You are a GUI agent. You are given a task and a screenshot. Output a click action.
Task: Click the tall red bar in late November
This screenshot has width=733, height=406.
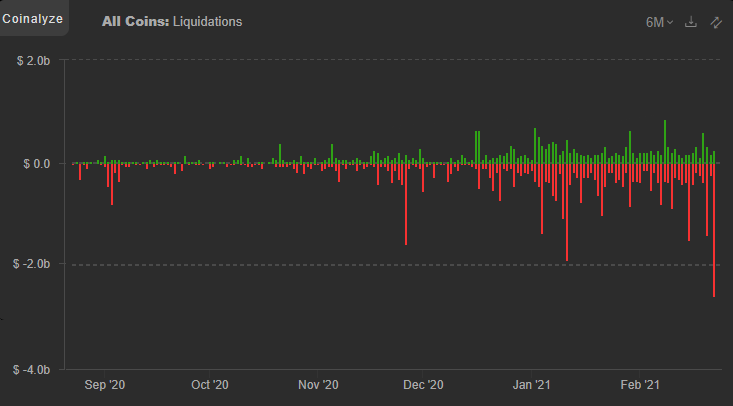coord(406,204)
